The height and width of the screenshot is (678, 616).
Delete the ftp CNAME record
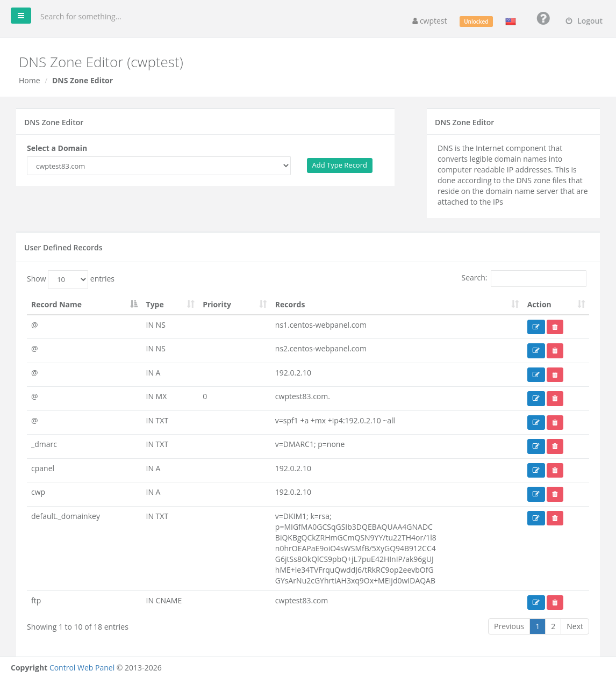[555, 602]
